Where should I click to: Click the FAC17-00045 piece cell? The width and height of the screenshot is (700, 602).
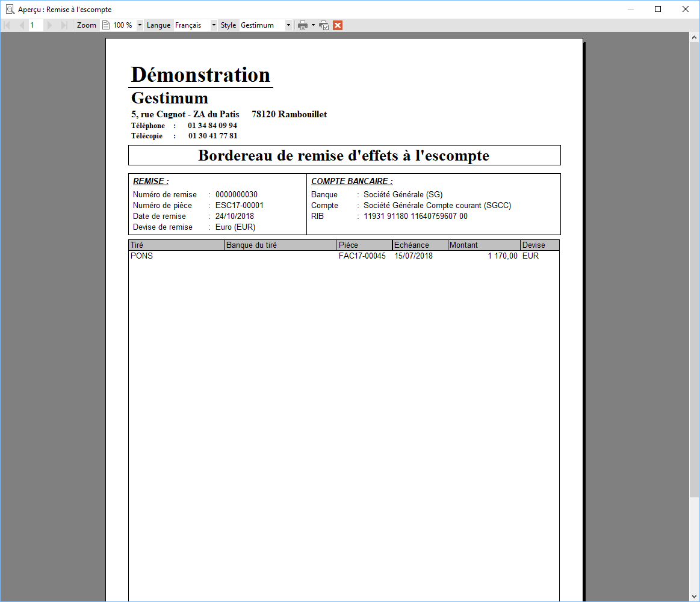point(362,256)
